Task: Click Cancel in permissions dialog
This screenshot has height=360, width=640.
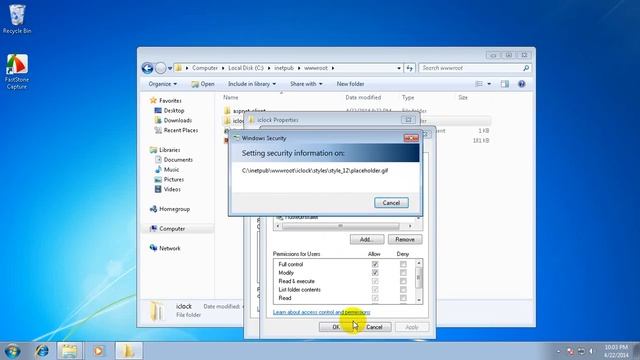Action: click(374, 327)
